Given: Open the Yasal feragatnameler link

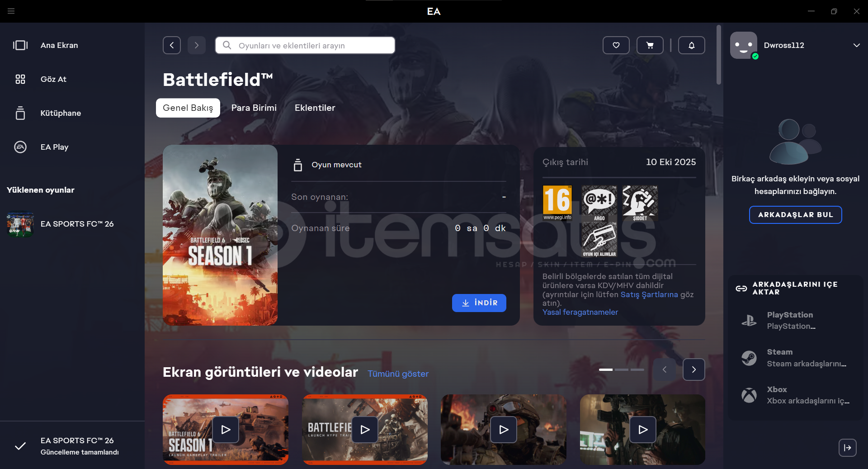Looking at the screenshot, I should (x=580, y=312).
